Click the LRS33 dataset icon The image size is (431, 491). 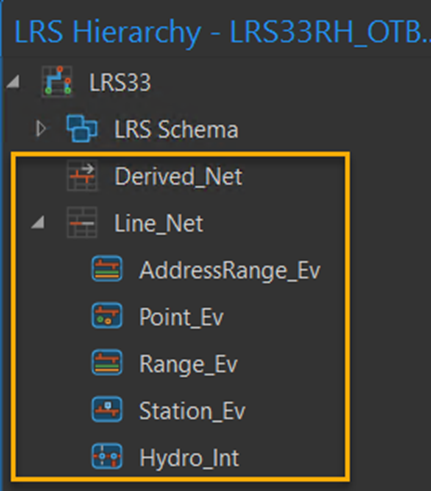tap(57, 82)
